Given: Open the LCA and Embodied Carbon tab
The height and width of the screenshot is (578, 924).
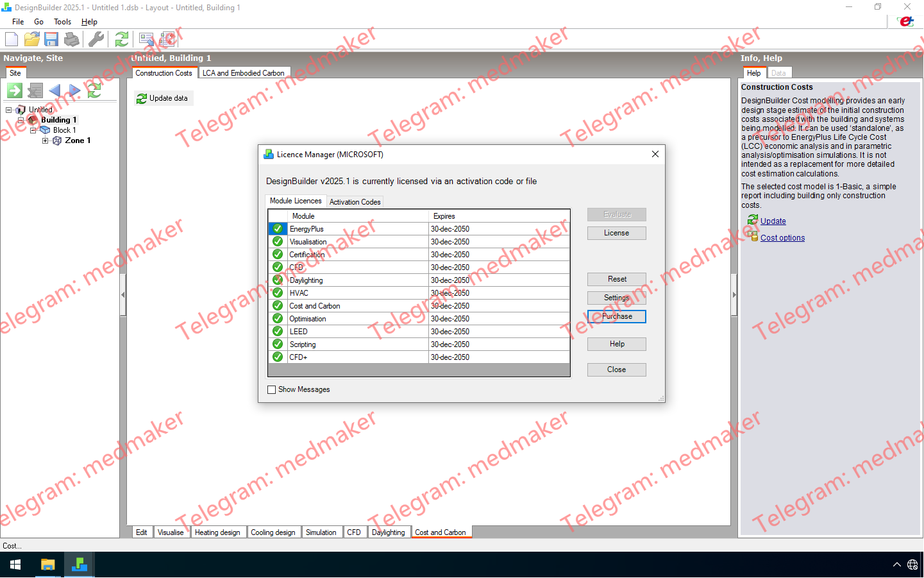Looking at the screenshot, I should pyautogui.click(x=244, y=72).
